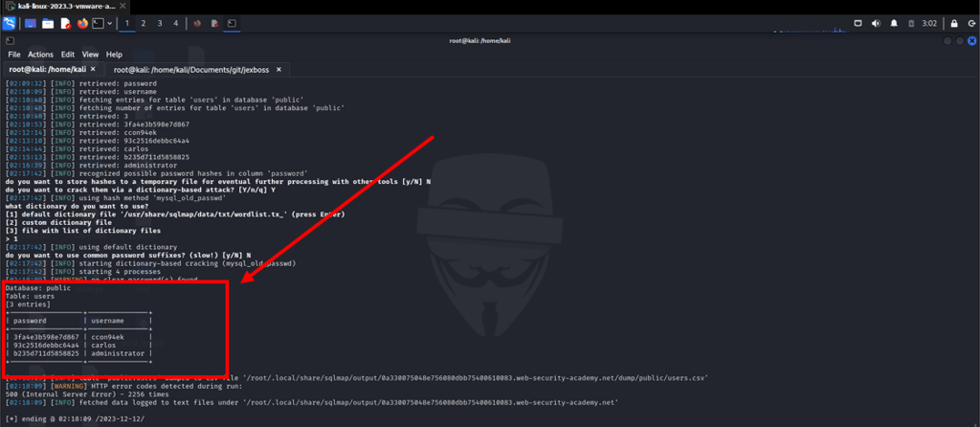Launch Firefox from the panel launchers
Screen dimensions: 980x427
pos(82,24)
